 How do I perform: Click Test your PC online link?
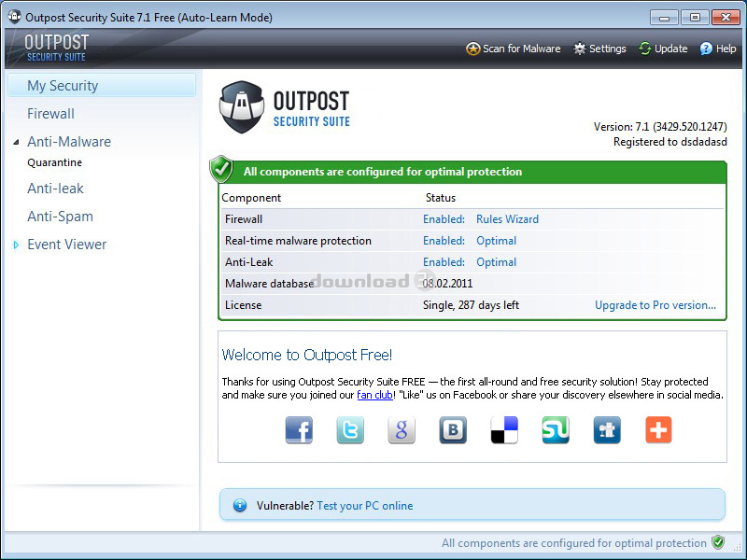pyautogui.click(x=365, y=506)
